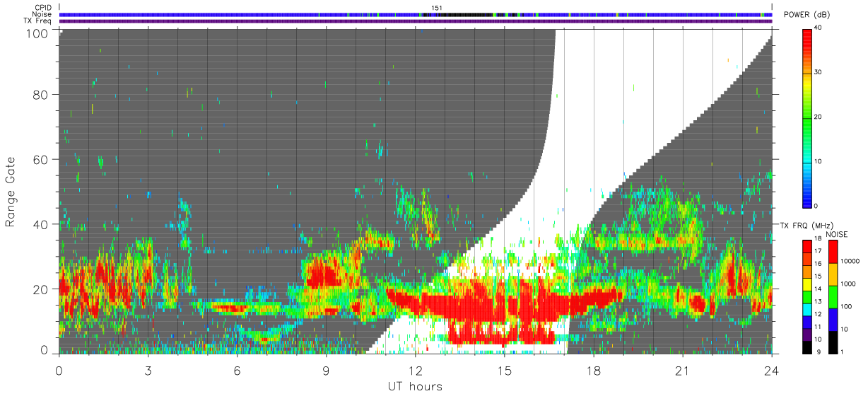The height and width of the screenshot is (401, 868).
Task: Click the Noise bar at top
Action: click(x=416, y=14)
